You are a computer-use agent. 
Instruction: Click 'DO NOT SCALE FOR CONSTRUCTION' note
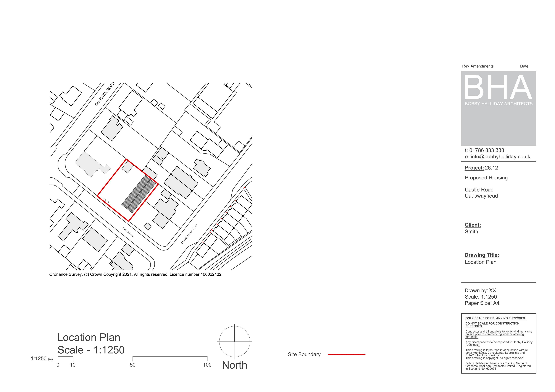click(x=492, y=325)
